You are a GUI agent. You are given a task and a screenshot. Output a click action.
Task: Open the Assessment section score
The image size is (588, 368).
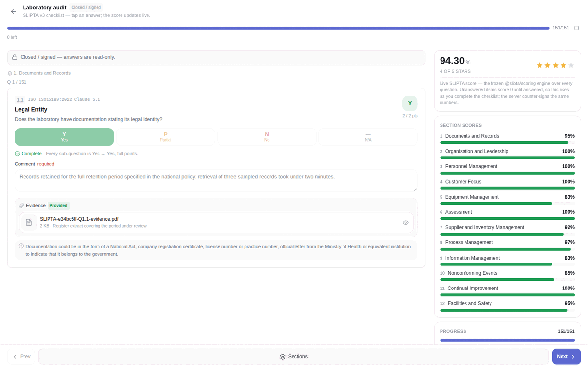507,215
